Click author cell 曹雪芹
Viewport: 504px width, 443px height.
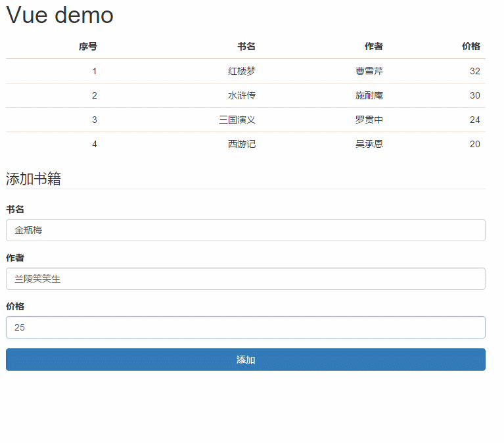[x=369, y=71]
